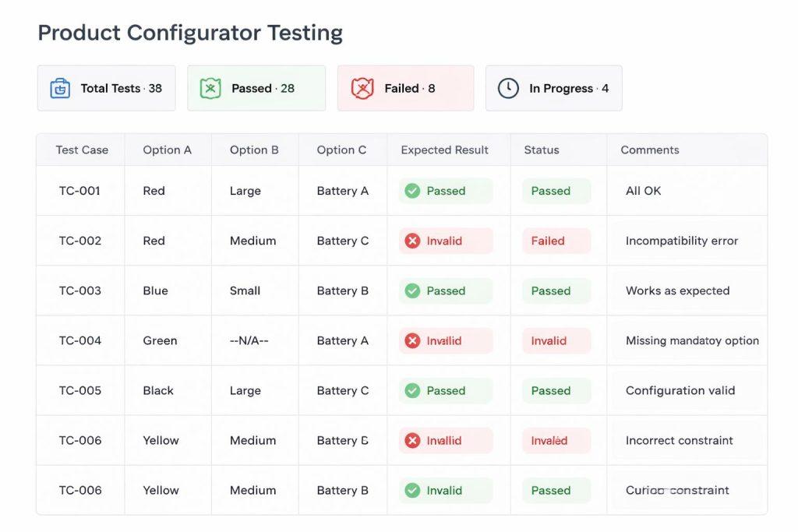Click the Expected Result column header
The image size is (798, 532).
444,150
